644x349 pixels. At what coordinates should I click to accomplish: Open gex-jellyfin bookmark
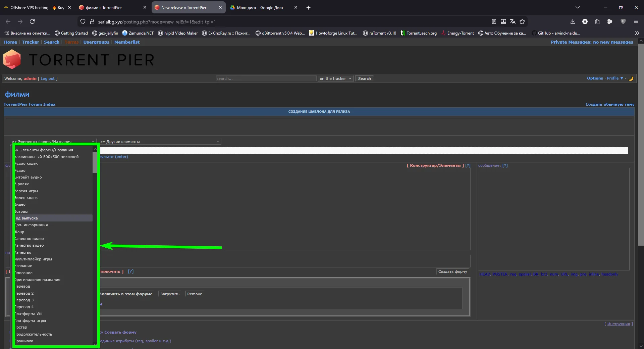coord(105,33)
